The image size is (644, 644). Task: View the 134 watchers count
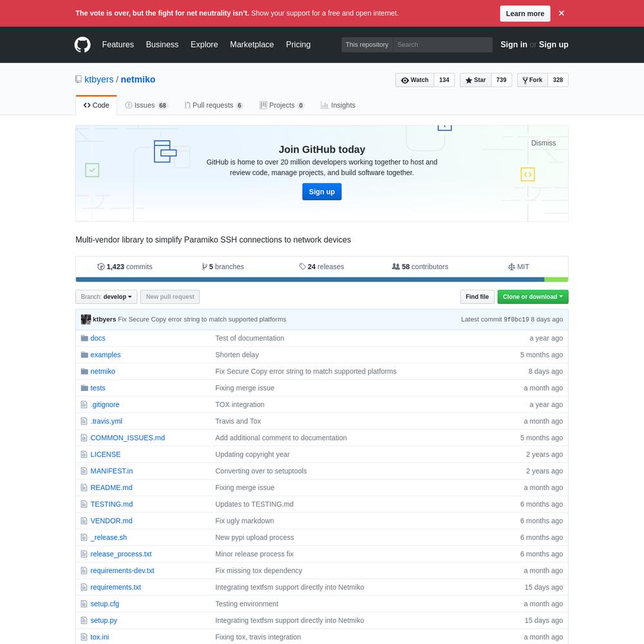coord(444,80)
